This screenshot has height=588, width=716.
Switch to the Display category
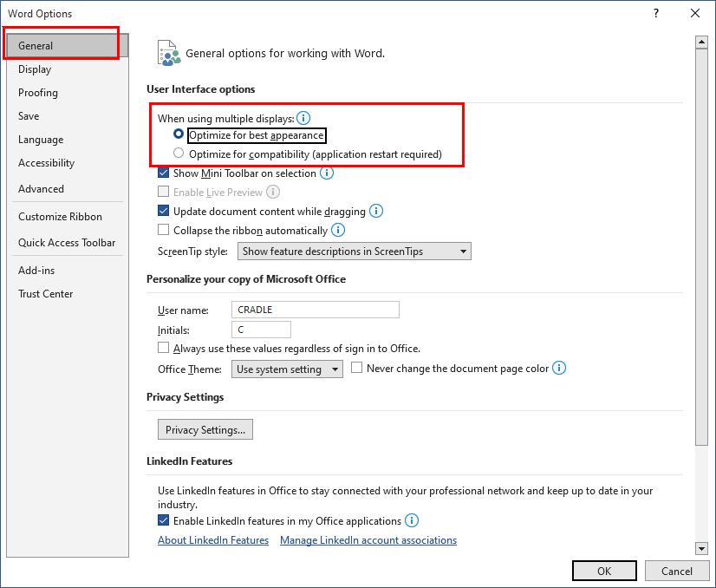[x=68, y=69]
